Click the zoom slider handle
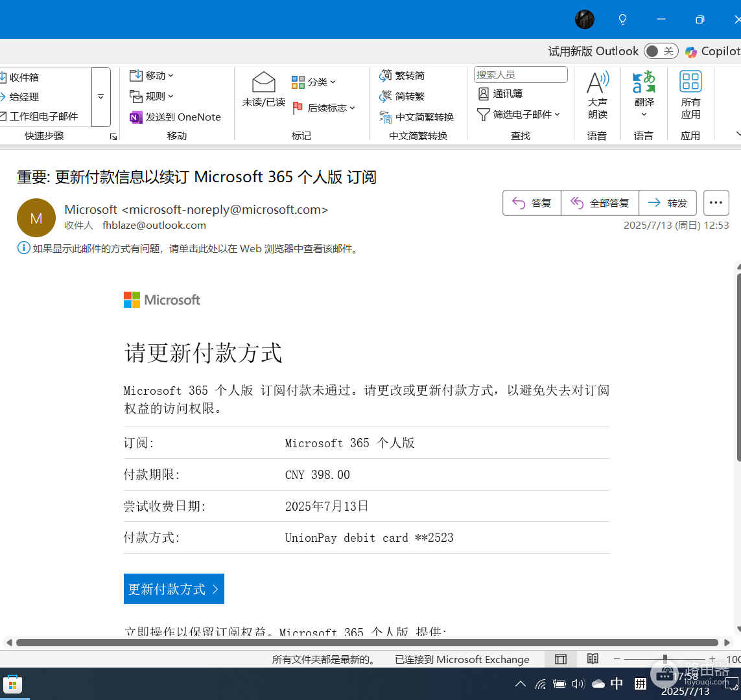 (x=665, y=659)
